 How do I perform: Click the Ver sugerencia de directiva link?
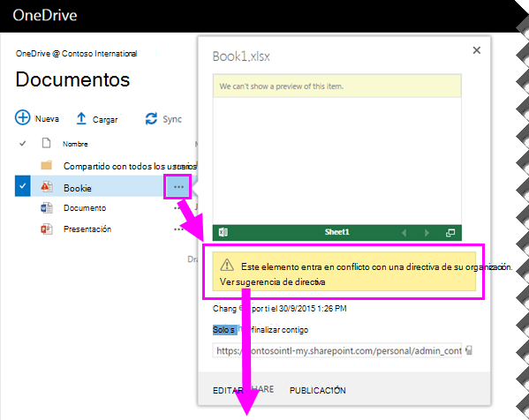[273, 281]
